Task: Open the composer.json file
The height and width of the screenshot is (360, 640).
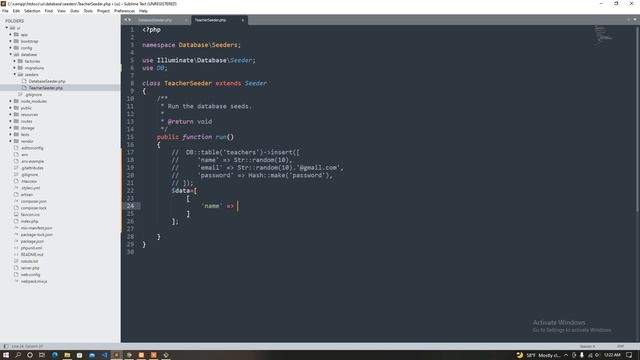Action: pos(34,201)
